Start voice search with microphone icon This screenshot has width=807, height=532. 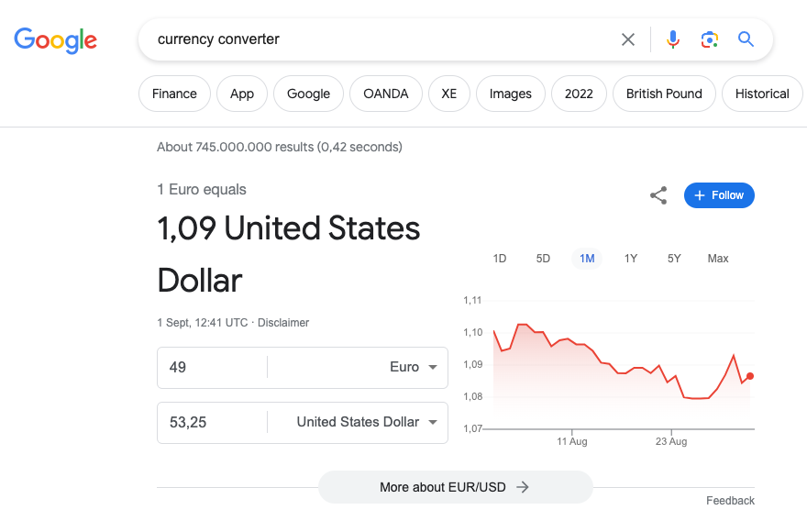click(x=673, y=39)
